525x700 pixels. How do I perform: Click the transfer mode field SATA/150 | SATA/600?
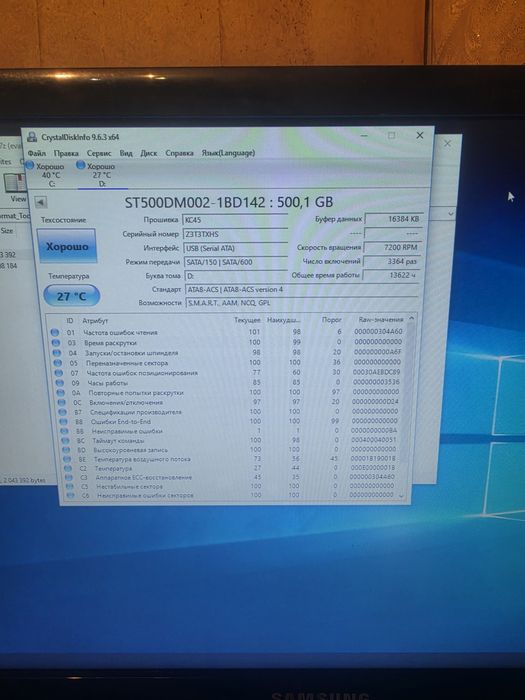tap(235, 262)
